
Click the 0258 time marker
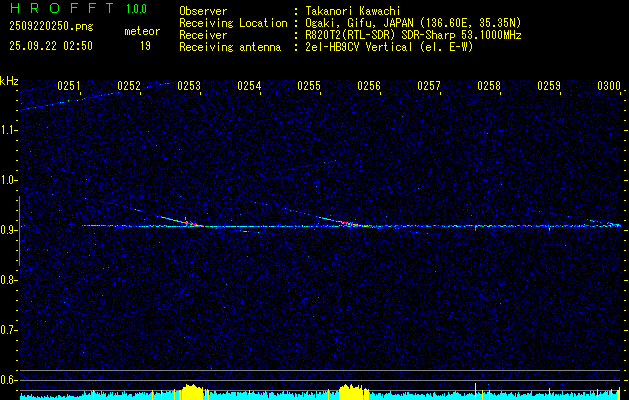489,87
